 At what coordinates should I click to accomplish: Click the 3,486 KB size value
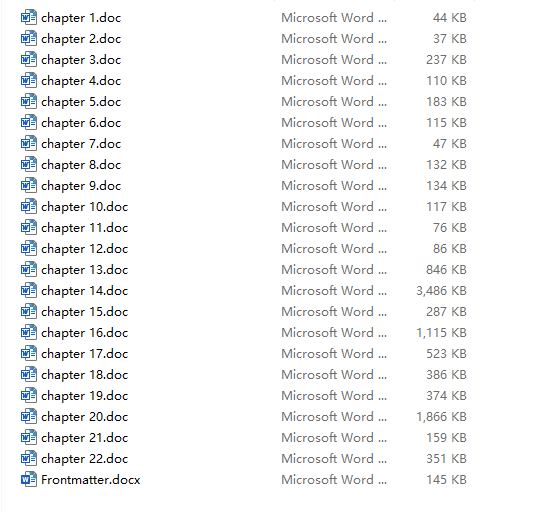coord(441,291)
